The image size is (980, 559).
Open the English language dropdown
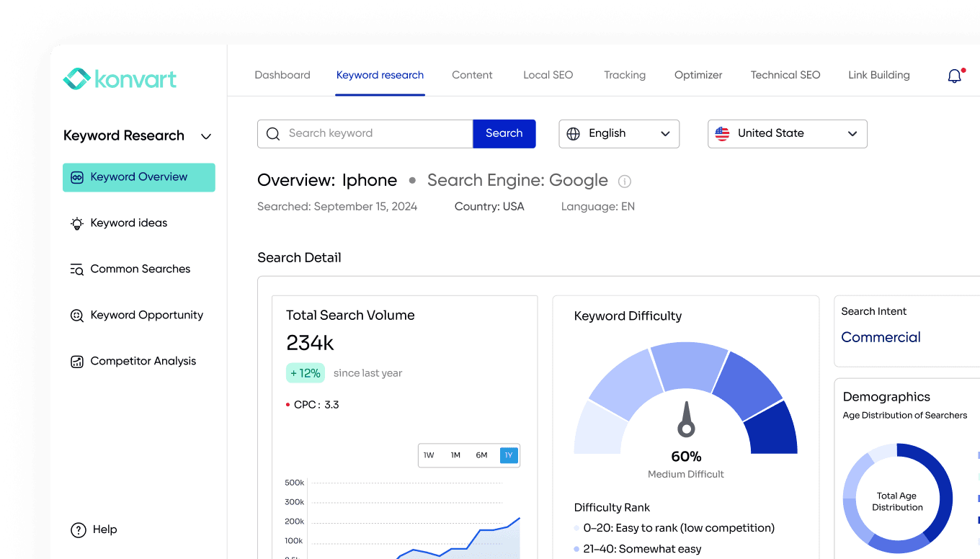(x=618, y=133)
